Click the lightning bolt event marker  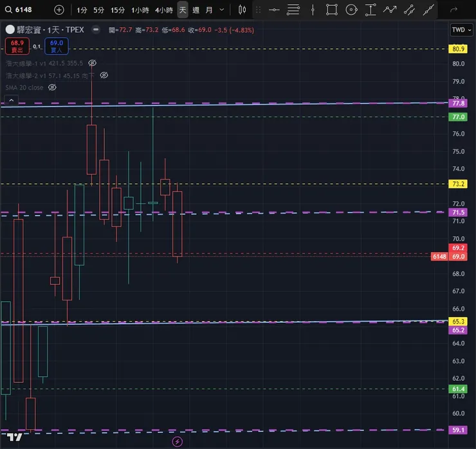point(178,442)
